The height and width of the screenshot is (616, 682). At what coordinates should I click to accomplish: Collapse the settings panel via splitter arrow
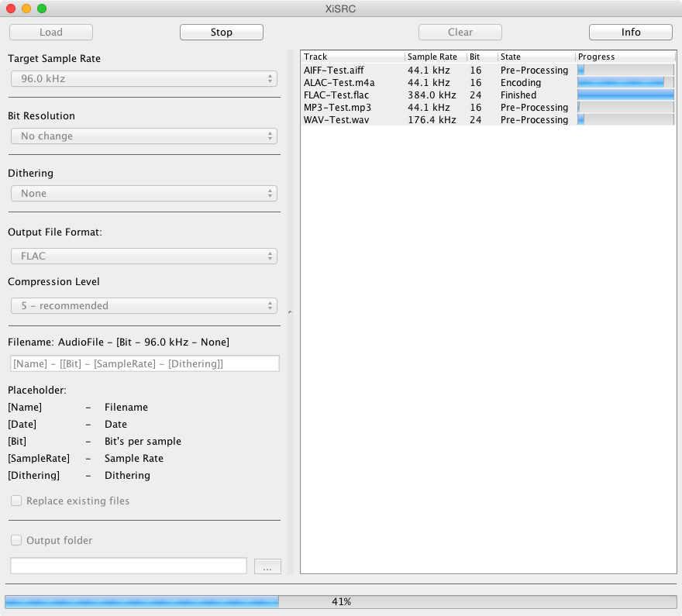(x=290, y=312)
